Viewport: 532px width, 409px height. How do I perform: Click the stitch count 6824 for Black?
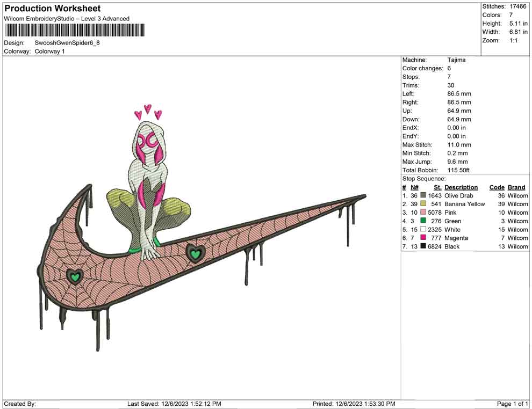point(435,246)
